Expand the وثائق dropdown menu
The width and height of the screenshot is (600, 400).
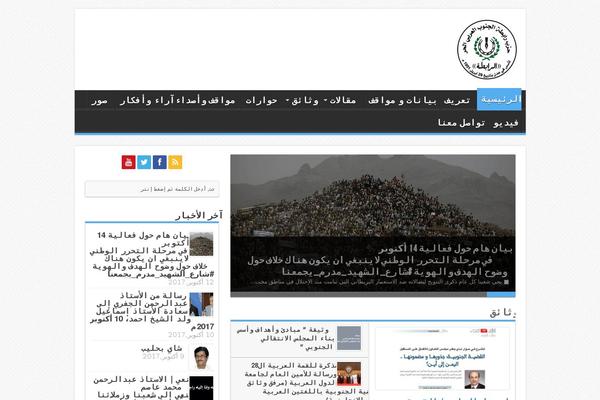302,100
